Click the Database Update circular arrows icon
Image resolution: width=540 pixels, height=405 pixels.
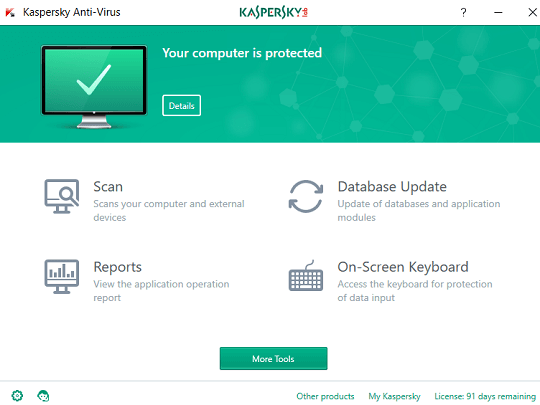click(306, 196)
